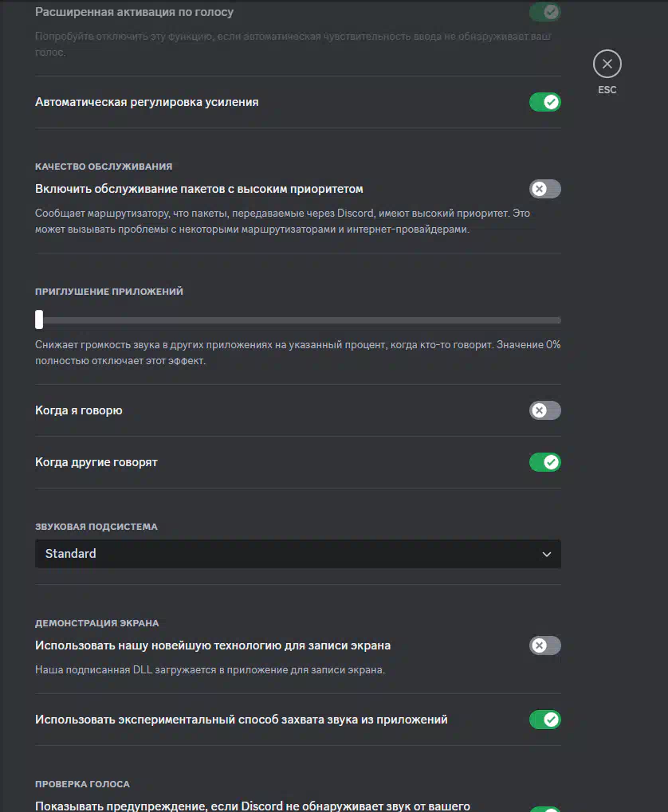Image resolution: width=668 pixels, height=812 pixels.
Task: Click the "Расширенная активация по голосу" label text
Action: [x=135, y=13]
